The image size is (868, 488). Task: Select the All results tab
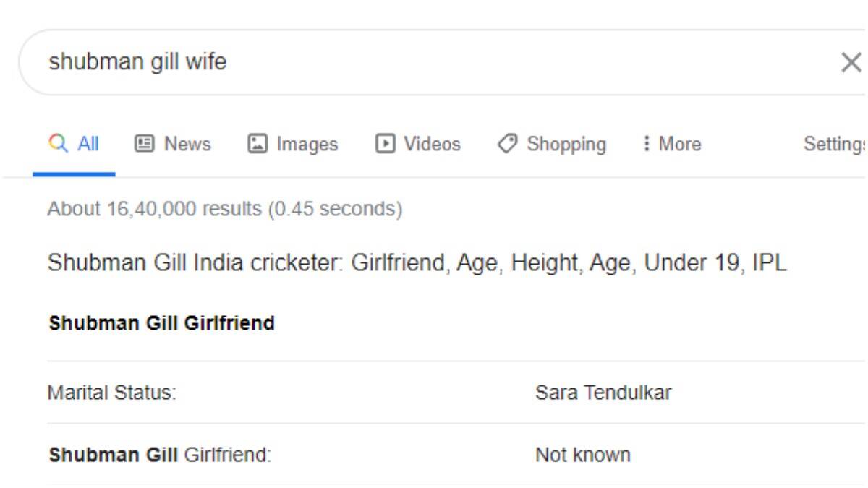coord(74,144)
